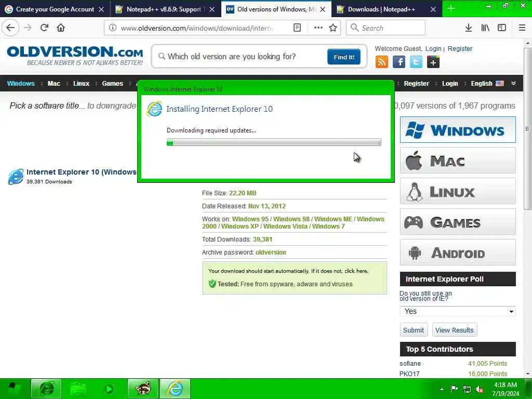This screenshot has height=399, width=532.
Task: Open the Games nav menu item
Action: (x=112, y=84)
